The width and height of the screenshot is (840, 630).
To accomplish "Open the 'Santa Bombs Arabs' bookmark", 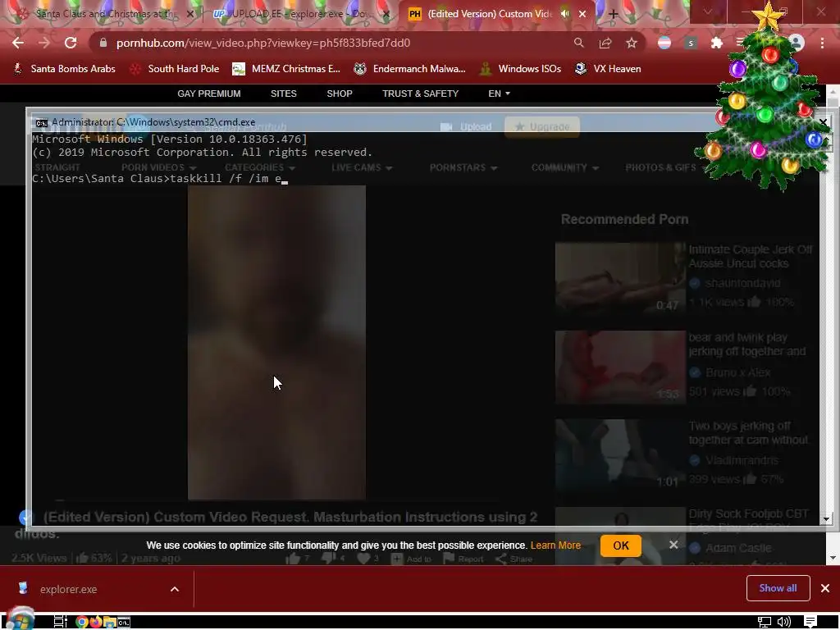I will 64,69.
